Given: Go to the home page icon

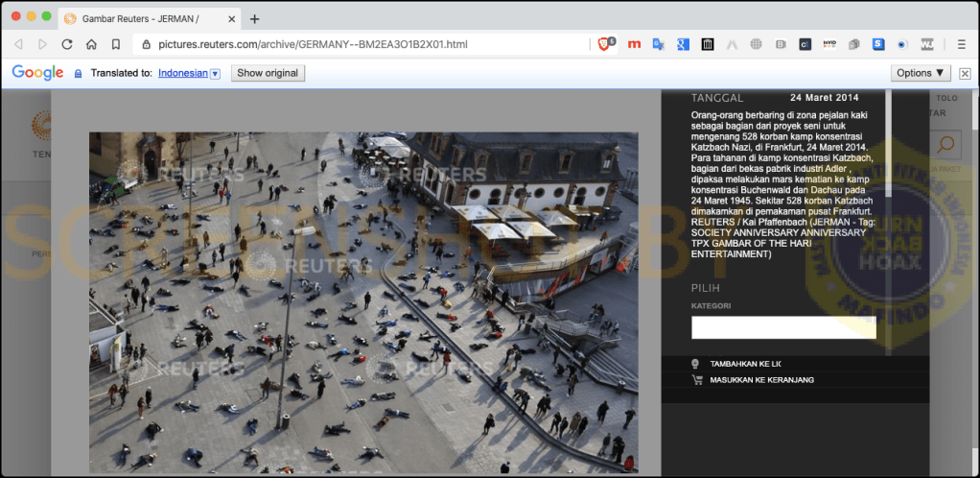Looking at the screenshot, I should 91,44.
